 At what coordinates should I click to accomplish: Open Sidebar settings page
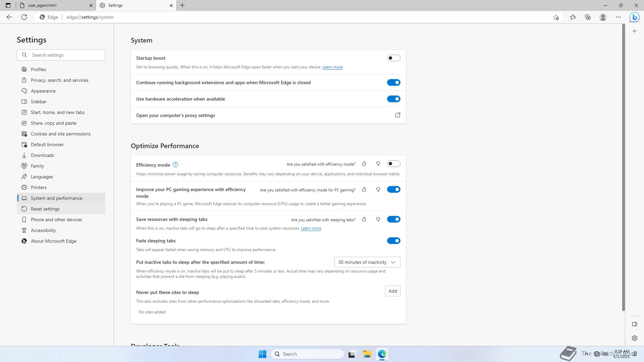click(x=61, y=102)
